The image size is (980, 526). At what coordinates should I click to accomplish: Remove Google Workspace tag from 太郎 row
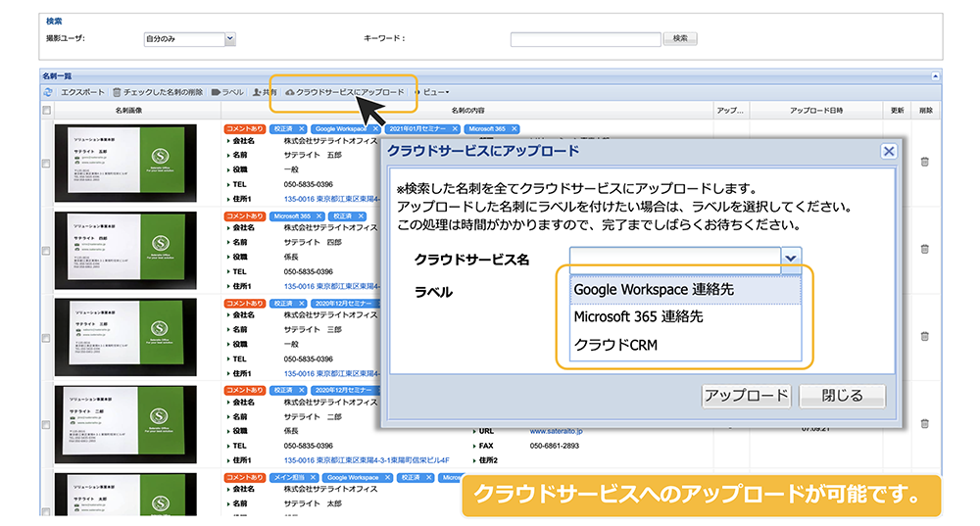point(387,478)
